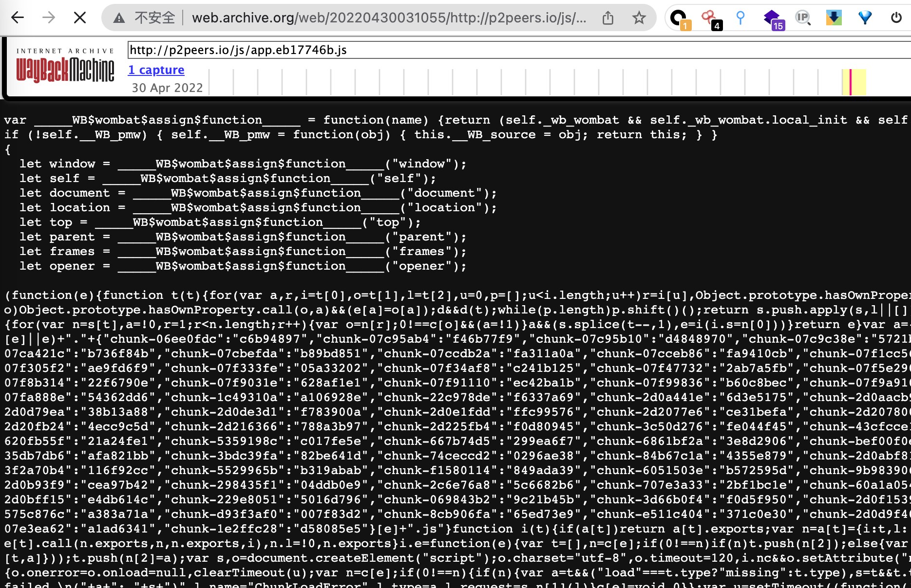Click the 'let frames =' code line
The height and width of the screenshot is (588, 911).
click(x=243, y=251)
